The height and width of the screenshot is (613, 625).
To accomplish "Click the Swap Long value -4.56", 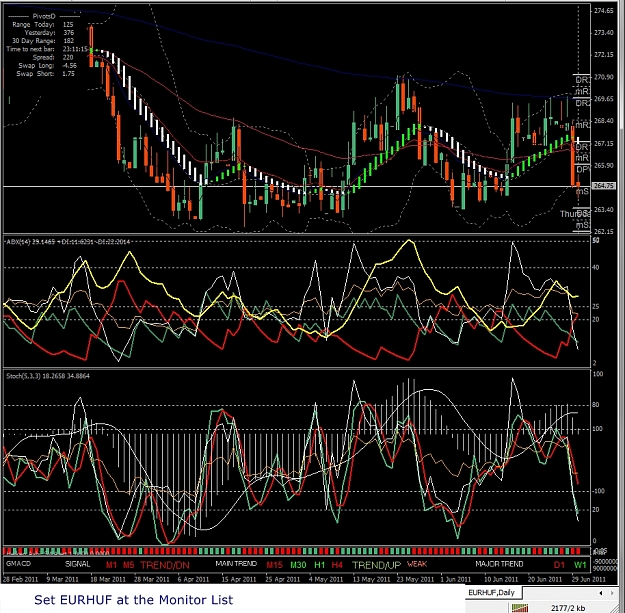I will (69, 65).
